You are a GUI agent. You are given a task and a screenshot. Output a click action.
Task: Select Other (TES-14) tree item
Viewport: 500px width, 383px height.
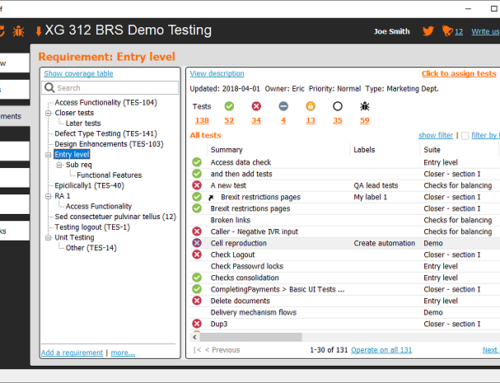[x=91, y=248]
